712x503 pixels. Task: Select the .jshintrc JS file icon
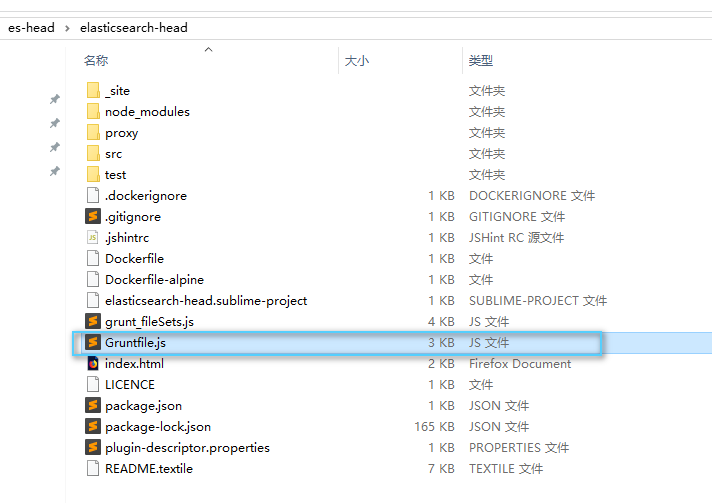93,237
